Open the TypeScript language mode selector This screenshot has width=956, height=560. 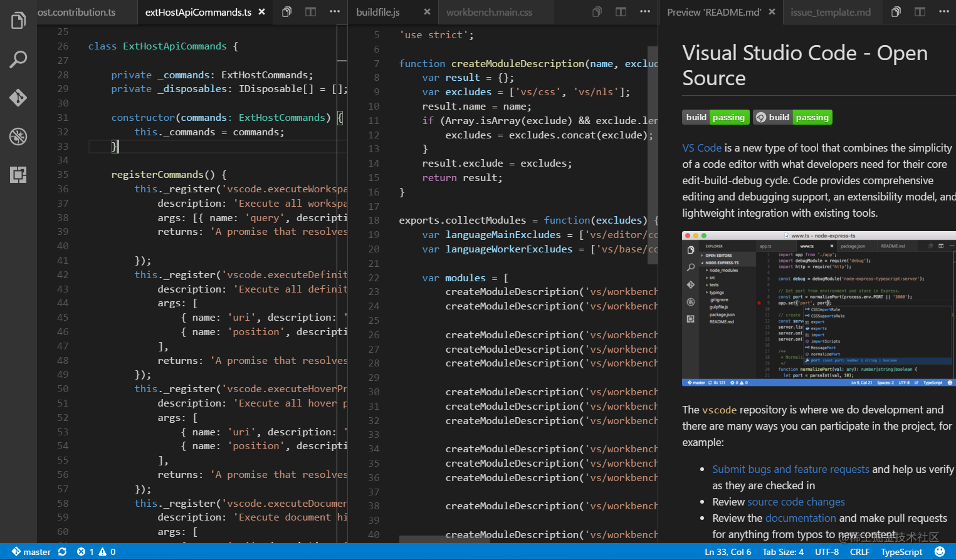pos(901,552)
